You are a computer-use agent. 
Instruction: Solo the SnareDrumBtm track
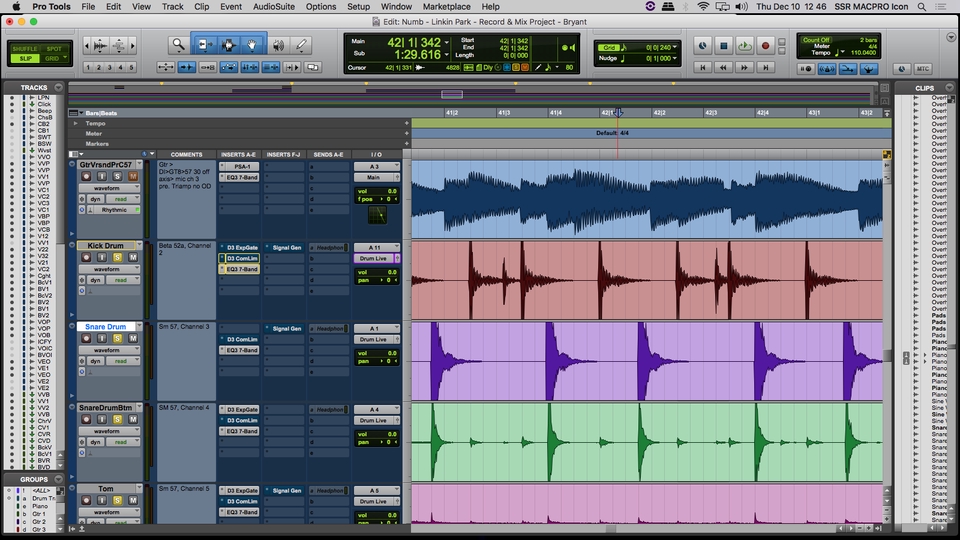pos(117,419)
